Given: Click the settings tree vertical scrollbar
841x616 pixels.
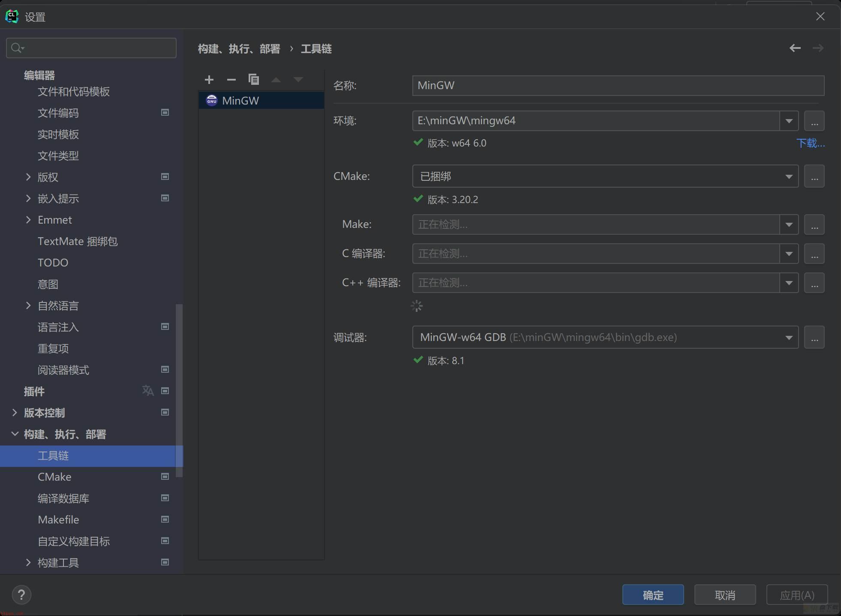Looking at the screenshot, I should pyautogui.click(x=179, y=390).
